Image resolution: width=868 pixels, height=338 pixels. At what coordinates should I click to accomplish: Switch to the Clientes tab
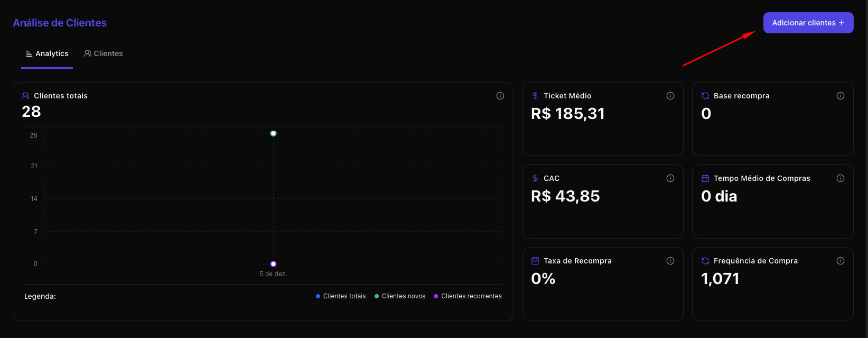pyautogui.click(x=104, y=53)
